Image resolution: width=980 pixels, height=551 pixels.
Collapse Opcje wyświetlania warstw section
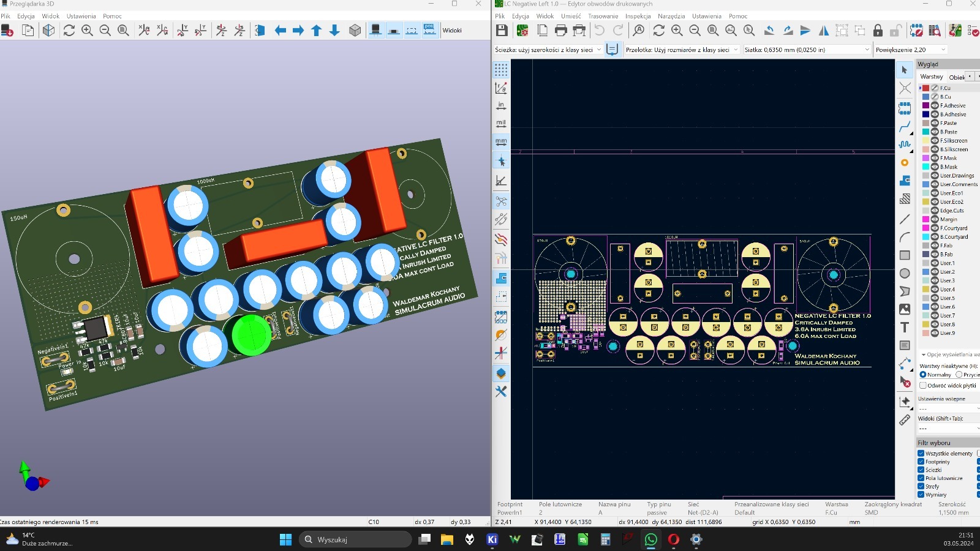pos(924,354)
